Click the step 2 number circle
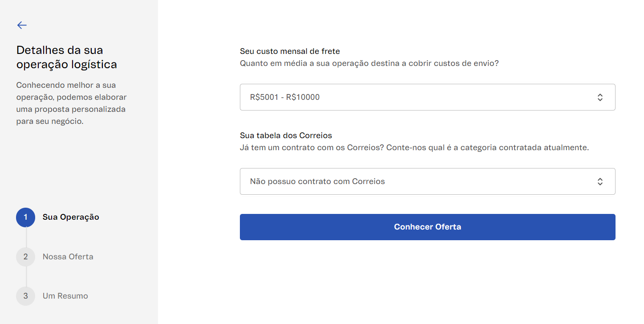The height and width of the screenshot is (324, 644). tap(25, 257)
